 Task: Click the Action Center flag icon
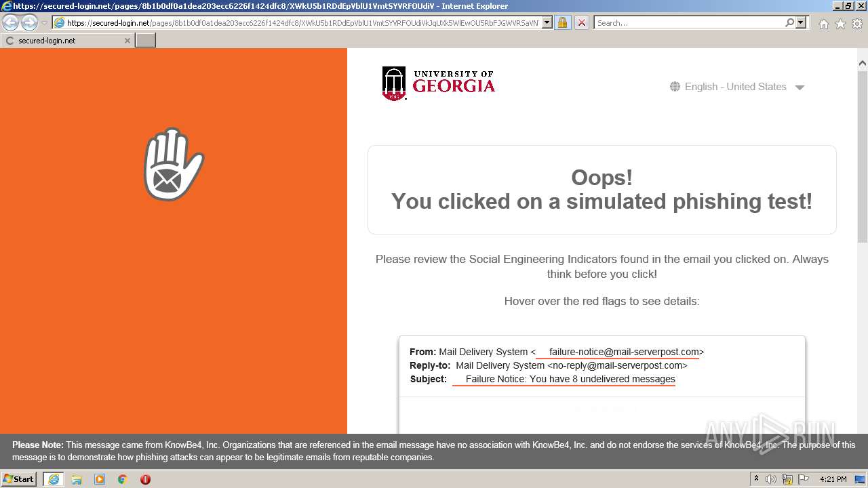[x=804, y=479]
